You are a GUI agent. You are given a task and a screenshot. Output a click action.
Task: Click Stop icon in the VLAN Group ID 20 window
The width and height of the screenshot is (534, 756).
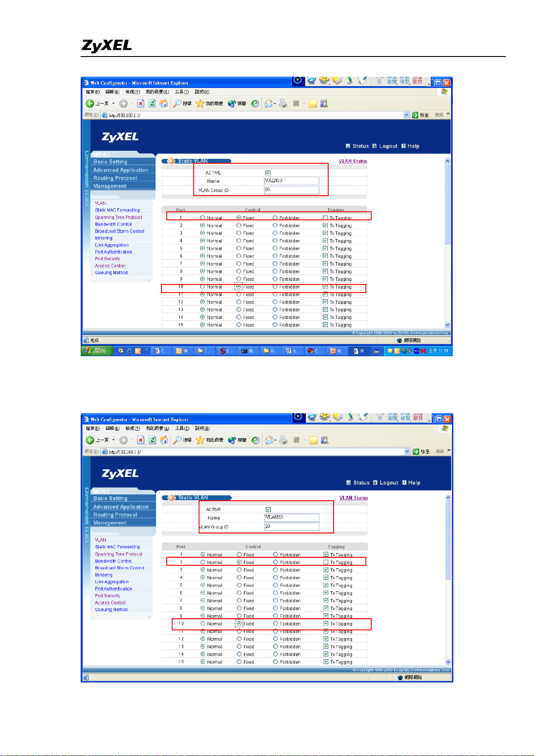coord(140,440)
